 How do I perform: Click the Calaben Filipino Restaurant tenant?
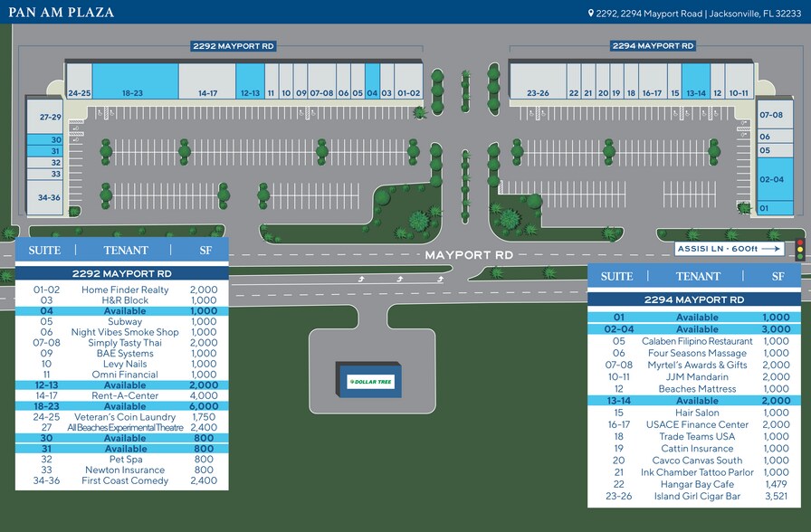click(697, 341)
